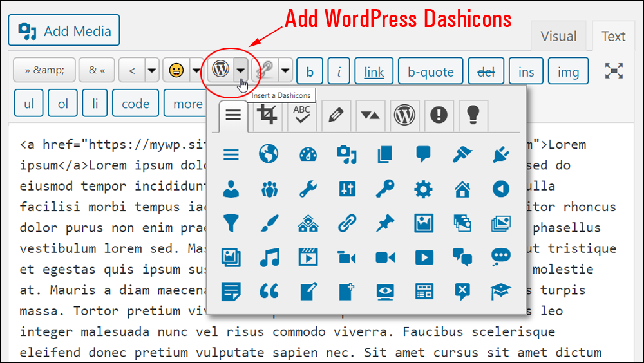644x363 pixels.
Task: Insert the play button video dashicon
Action: [x=424, y=257]
